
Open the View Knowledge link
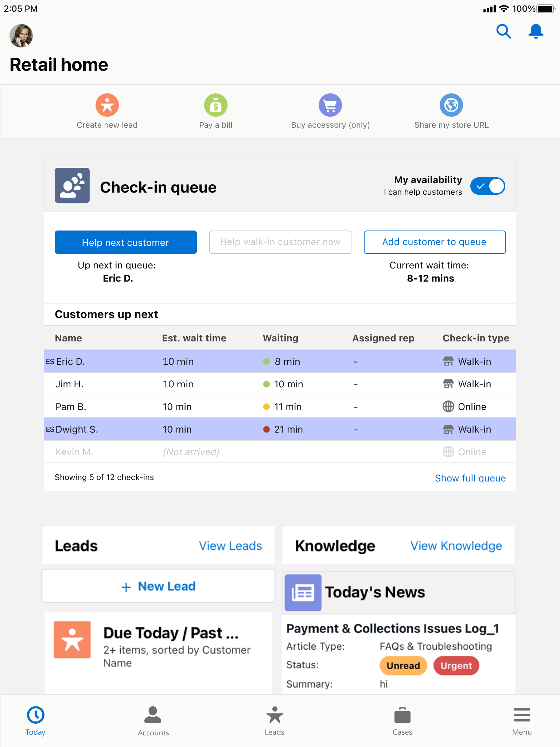coord(456,546)
